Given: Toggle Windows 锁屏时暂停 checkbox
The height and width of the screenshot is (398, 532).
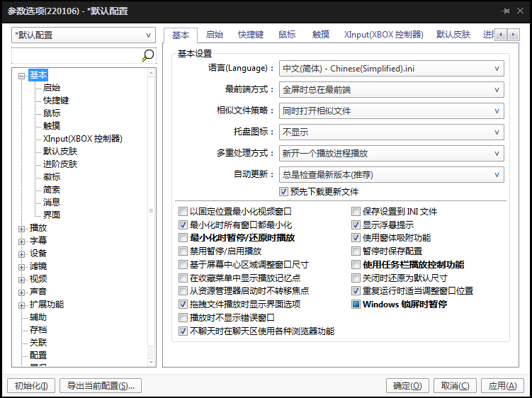Looking at the screenshot, I should [x=357, y=305].
